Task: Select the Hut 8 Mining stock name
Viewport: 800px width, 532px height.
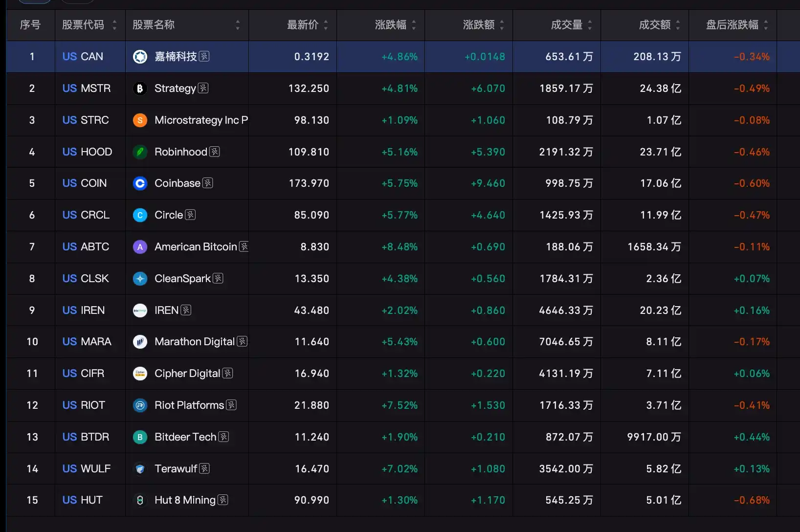Action: click(x=185, y=500)
